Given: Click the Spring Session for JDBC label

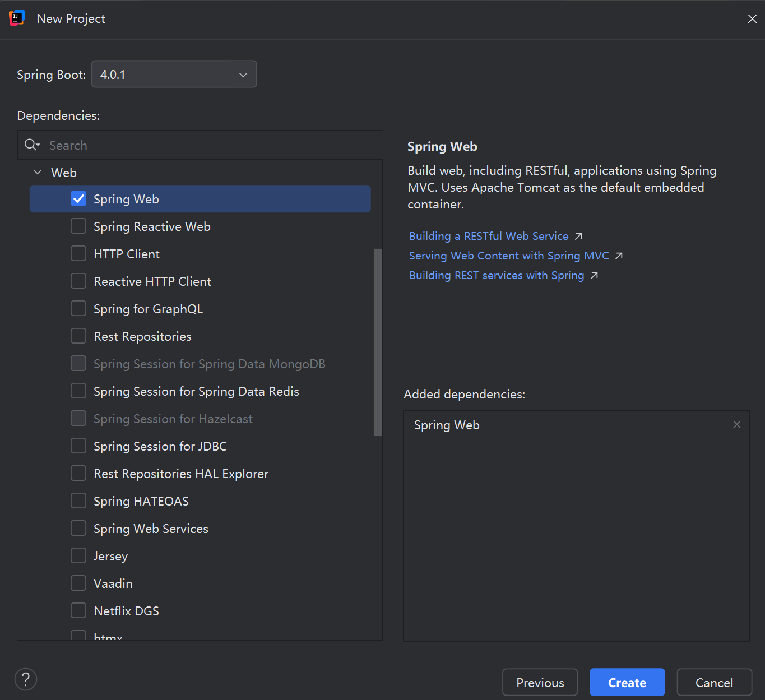Looking at the screenshot, I should point(160,447).
